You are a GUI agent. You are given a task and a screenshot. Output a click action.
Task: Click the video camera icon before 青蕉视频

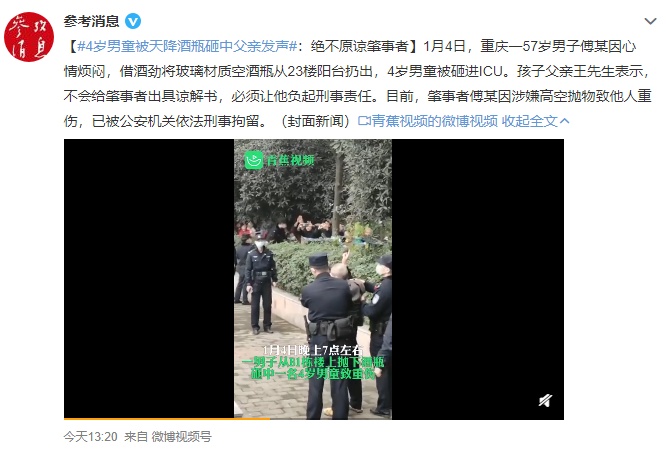364,121
